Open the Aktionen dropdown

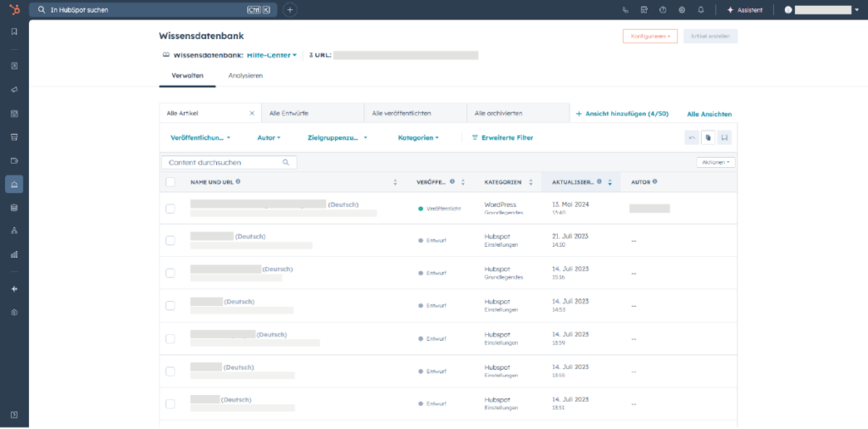[715, 162]
